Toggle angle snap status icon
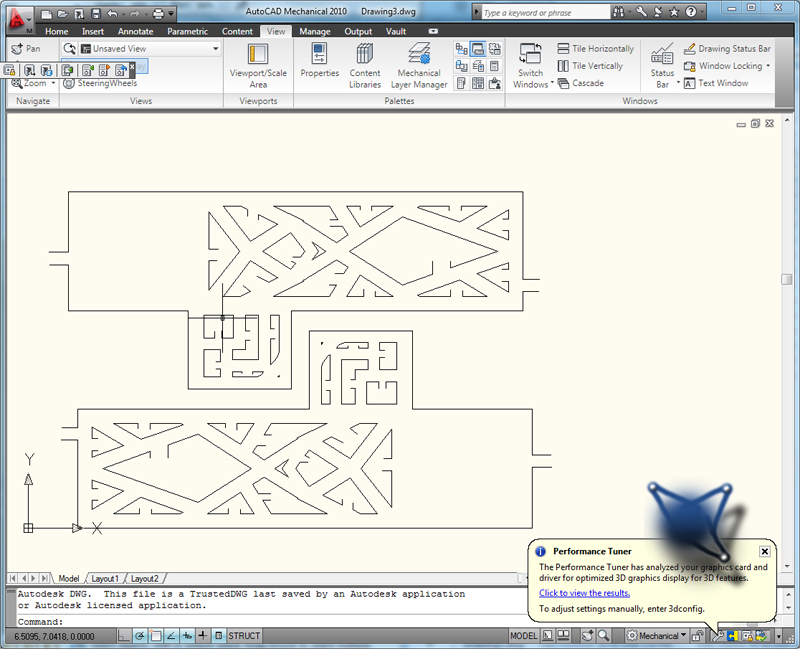This screenshot has height=649, width=800. click(x=171, y=636)
